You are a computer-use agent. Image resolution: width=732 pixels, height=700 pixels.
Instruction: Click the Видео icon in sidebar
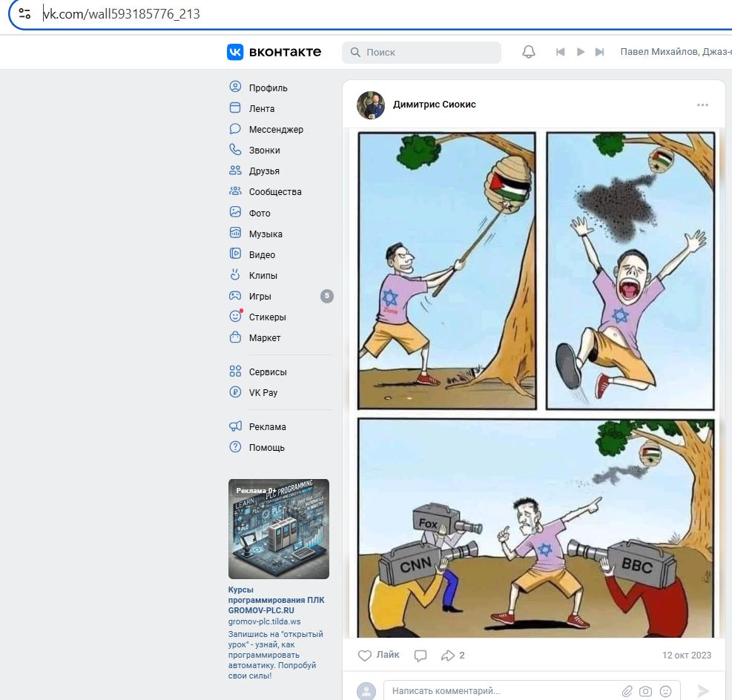click(235, 254)
